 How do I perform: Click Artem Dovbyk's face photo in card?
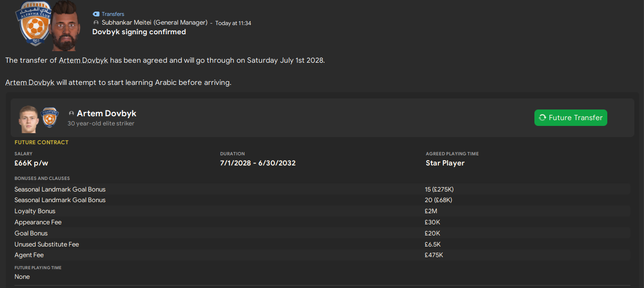click(x=28, y=118)
